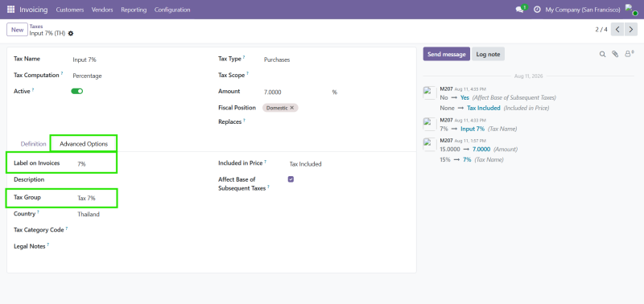
Task: Click the Log note button
Action: (488, 54)
